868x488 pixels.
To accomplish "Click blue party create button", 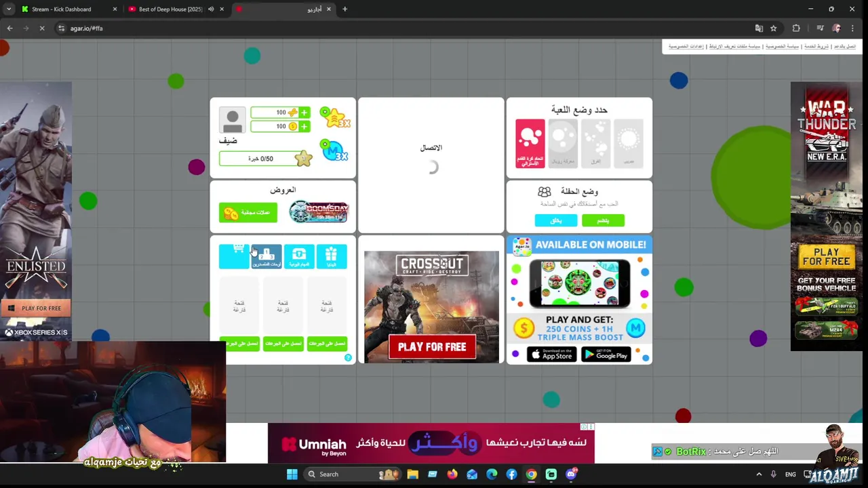I will tap(555, 221).
